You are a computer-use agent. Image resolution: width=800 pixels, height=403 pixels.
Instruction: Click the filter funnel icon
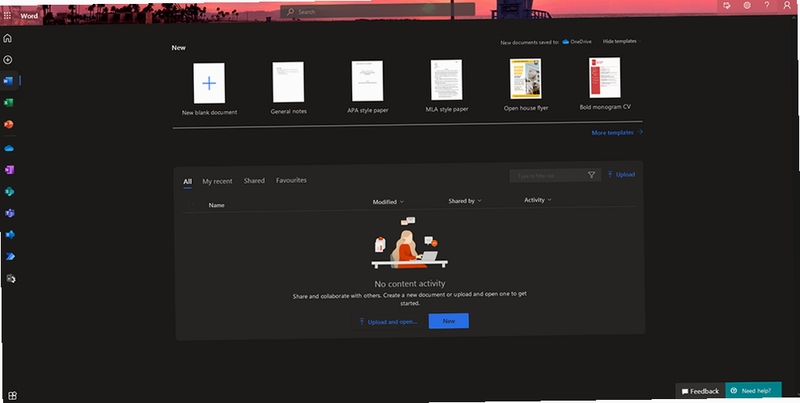point(591,175)
